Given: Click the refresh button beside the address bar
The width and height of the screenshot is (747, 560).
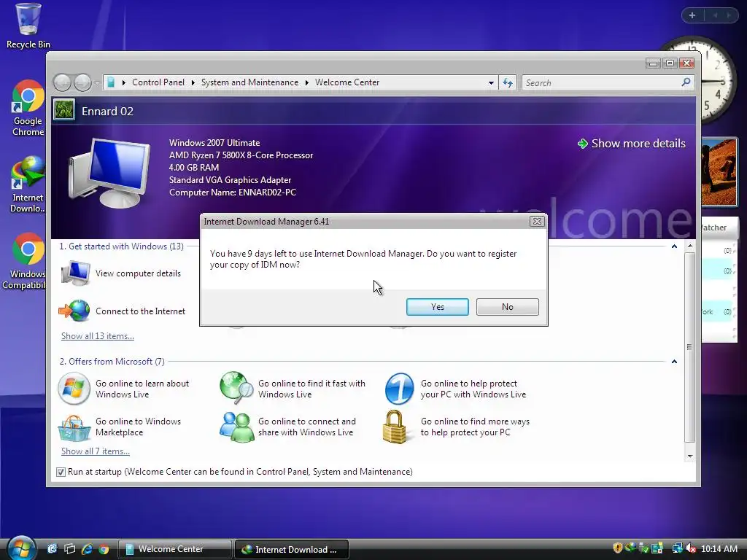Looking at the screenshot, I should pos(508,83).
